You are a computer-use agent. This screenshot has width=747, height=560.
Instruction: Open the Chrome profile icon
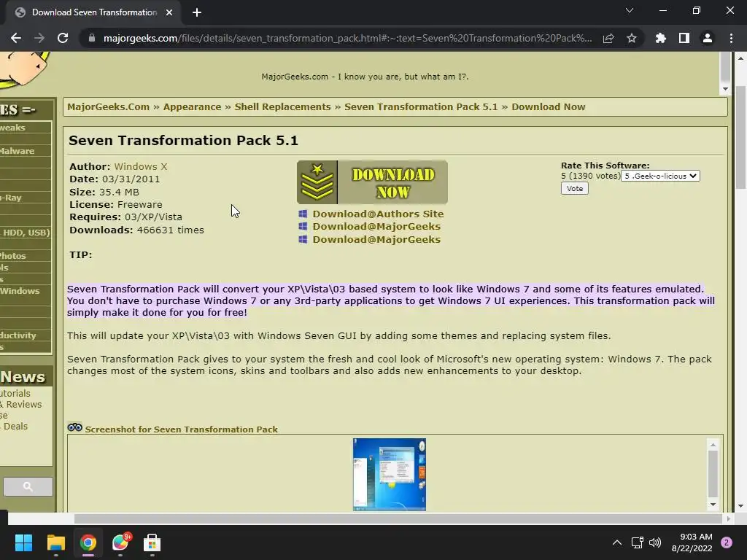[708, 38]
